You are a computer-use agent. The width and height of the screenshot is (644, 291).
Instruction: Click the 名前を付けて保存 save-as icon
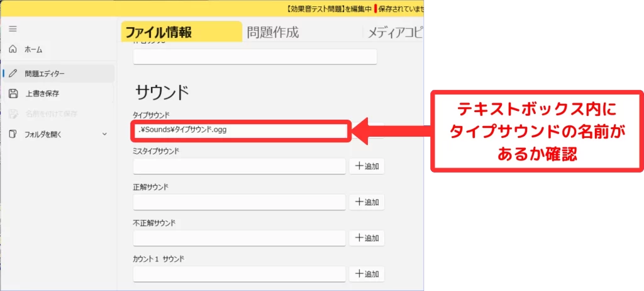coord(13,114)
